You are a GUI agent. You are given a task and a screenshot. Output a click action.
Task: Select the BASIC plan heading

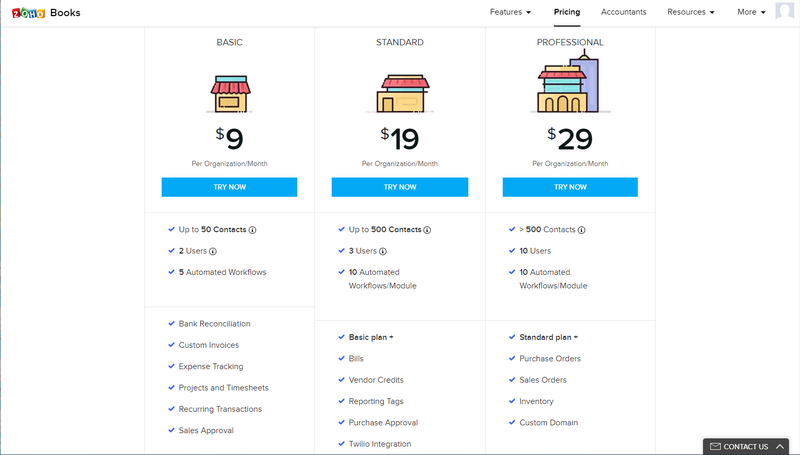pyautogui.click(x=230, y=42)
